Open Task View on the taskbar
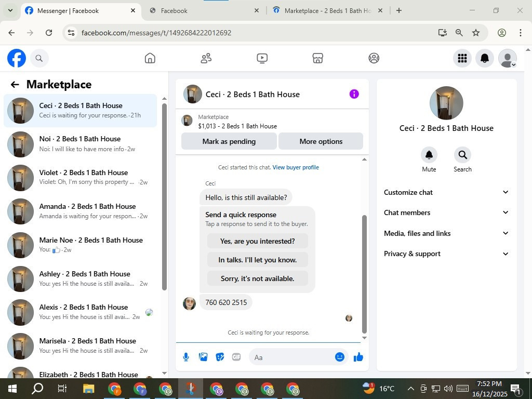Screen dimensions: 532x399 pos(62,389)
